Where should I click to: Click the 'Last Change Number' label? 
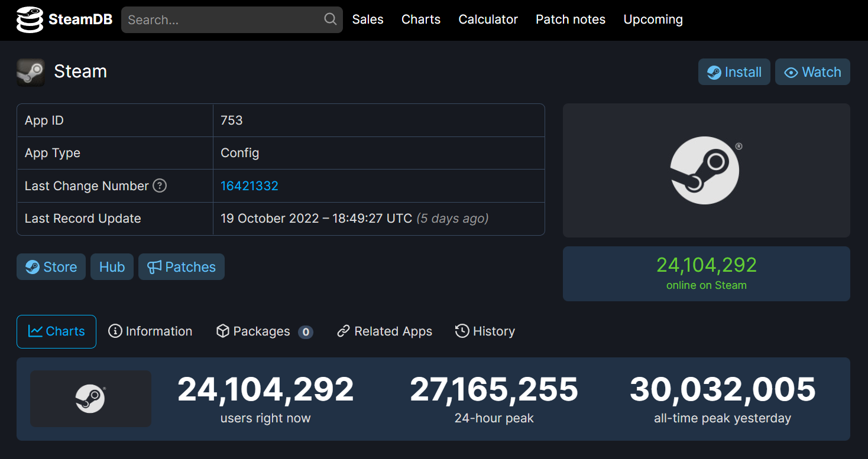[x=87, y=185]
